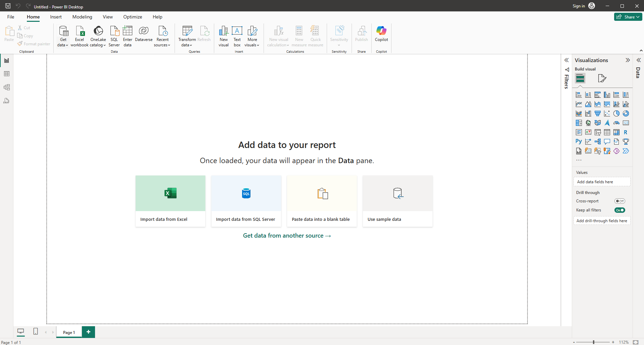Click Get data from another source link
This screenshot has height=345, width=644.
click(287, 236)
